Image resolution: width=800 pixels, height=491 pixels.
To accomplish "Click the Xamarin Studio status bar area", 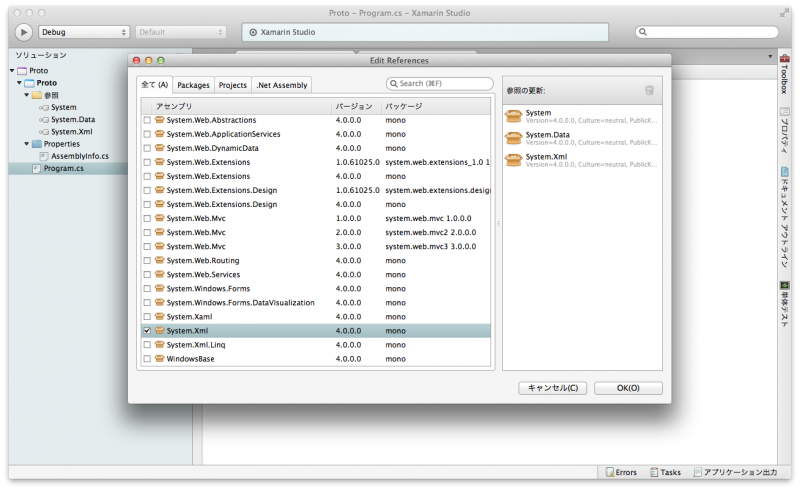I will (x=425, y=32).
